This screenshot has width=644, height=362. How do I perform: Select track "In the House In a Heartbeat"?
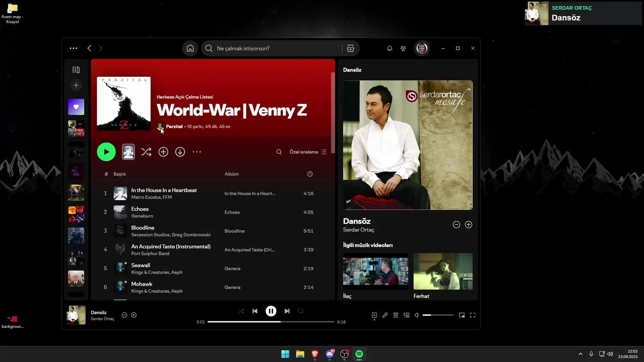pos(164,190)
